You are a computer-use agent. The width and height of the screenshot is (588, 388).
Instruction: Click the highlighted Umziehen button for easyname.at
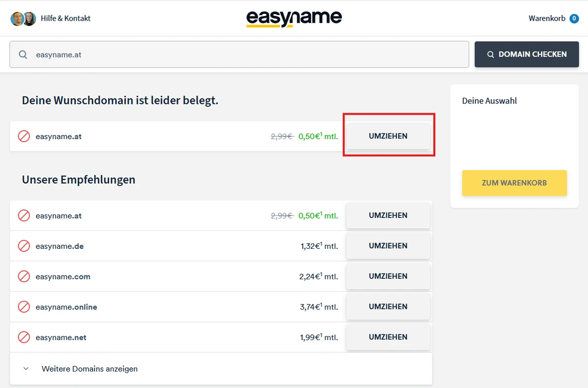coord(388,136)
